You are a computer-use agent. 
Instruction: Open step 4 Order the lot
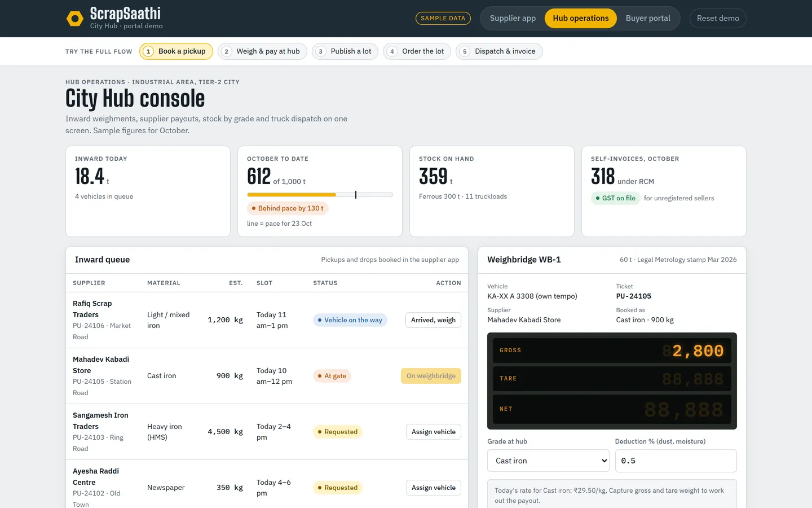(x=417, y=51)
